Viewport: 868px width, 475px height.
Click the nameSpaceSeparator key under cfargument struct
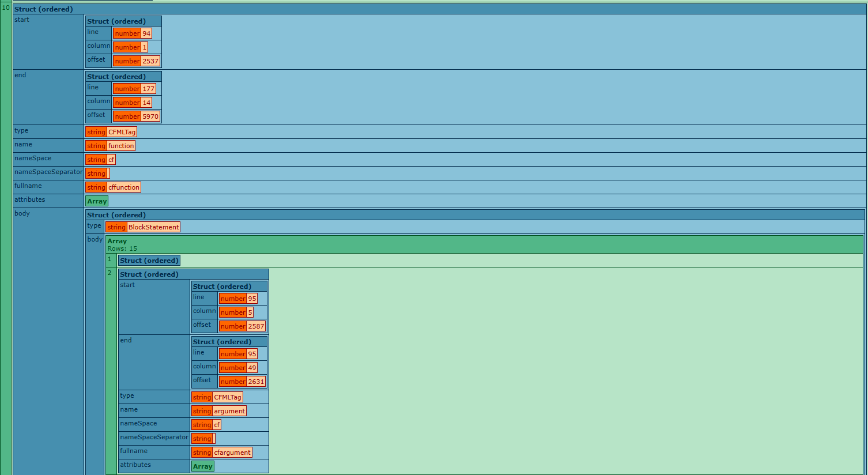[154, 438]
